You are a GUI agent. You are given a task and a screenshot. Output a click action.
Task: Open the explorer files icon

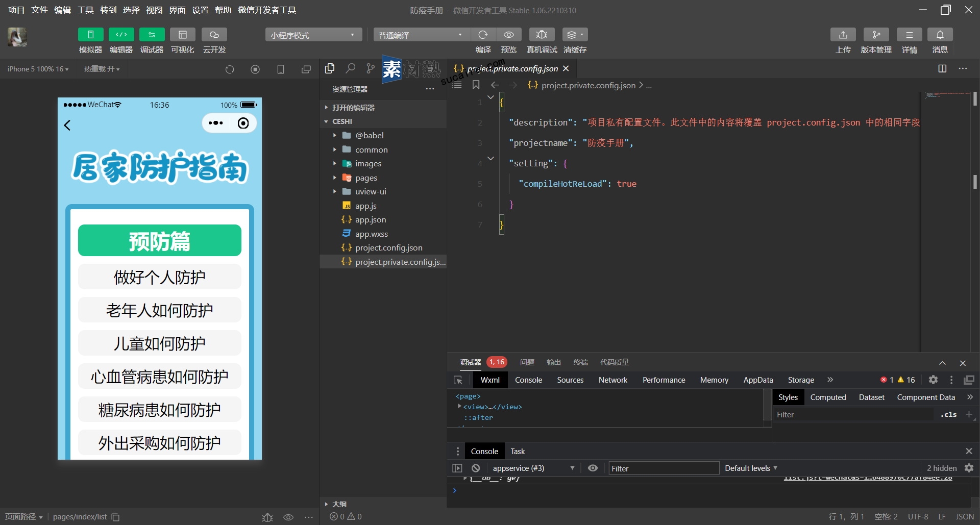click(330, 68)
